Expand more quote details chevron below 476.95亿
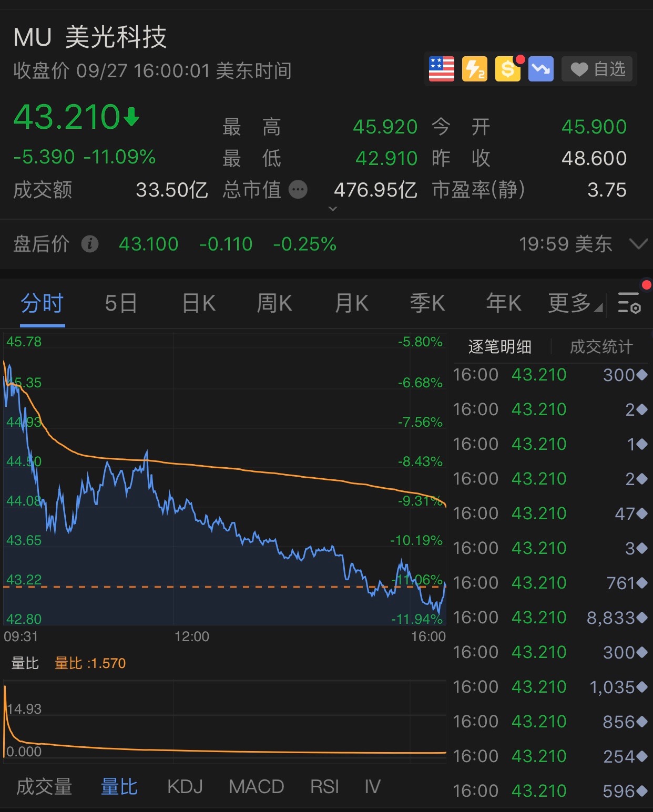 332,209
